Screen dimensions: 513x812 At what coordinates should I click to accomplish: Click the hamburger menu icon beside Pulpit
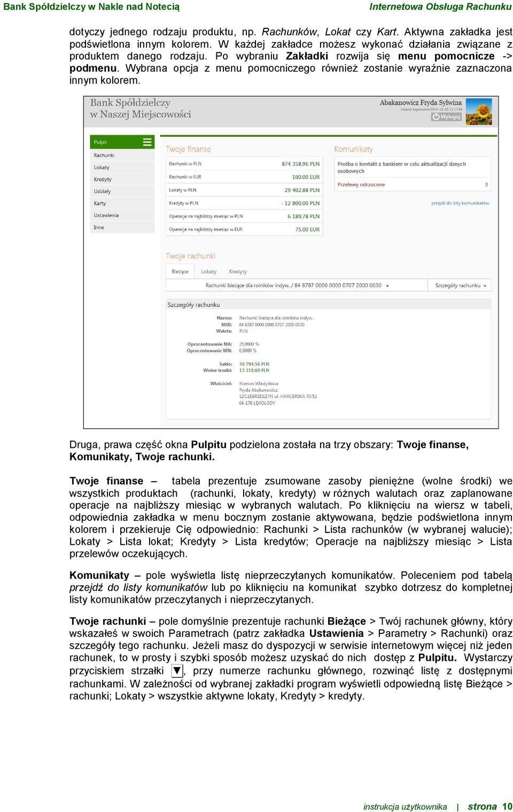pyautogui.click(x=147, y=142)
